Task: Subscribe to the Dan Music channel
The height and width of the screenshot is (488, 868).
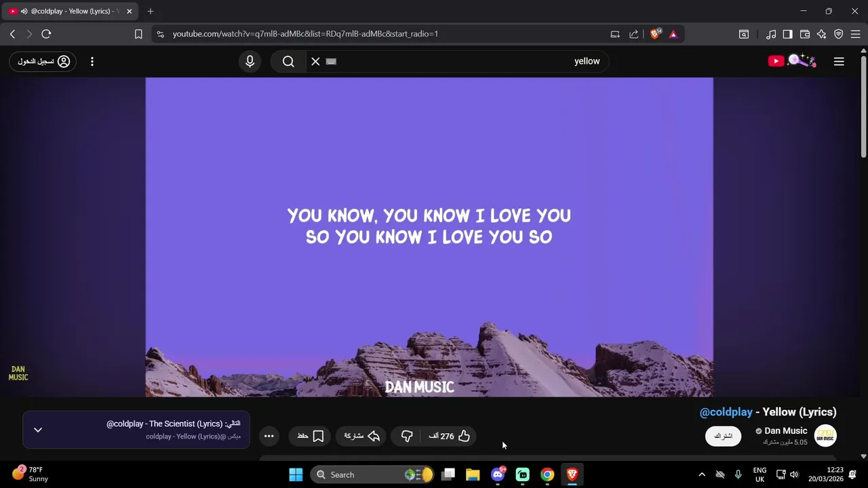Action: click(x=724, y=436)
